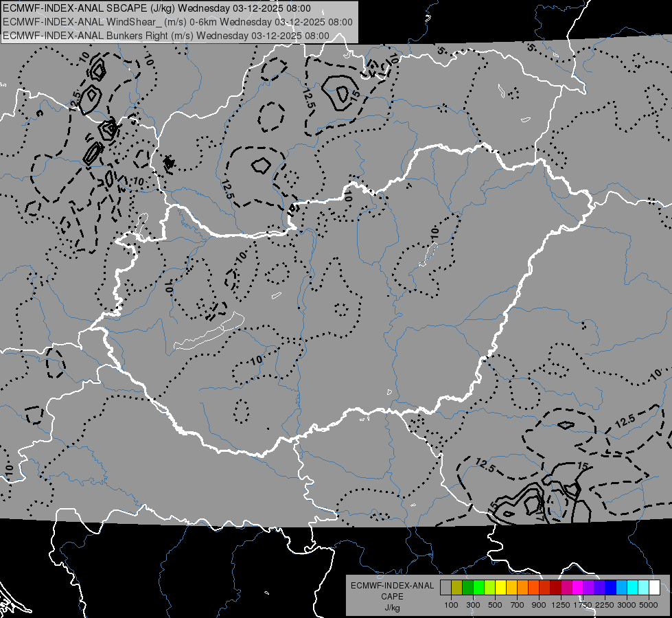The image size is (672, 618).
Task: Select the WindShear 0-6km title line
Action: [177, 22]
